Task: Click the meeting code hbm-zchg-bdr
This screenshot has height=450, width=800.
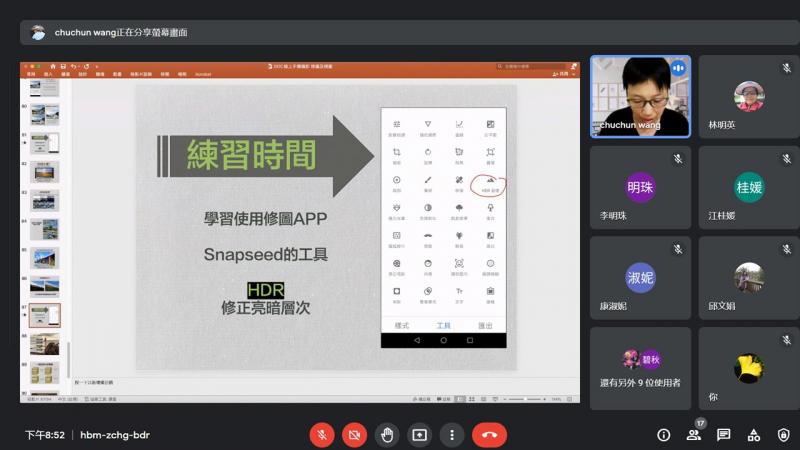Action: pyautogui.click(x=115, y=435)
